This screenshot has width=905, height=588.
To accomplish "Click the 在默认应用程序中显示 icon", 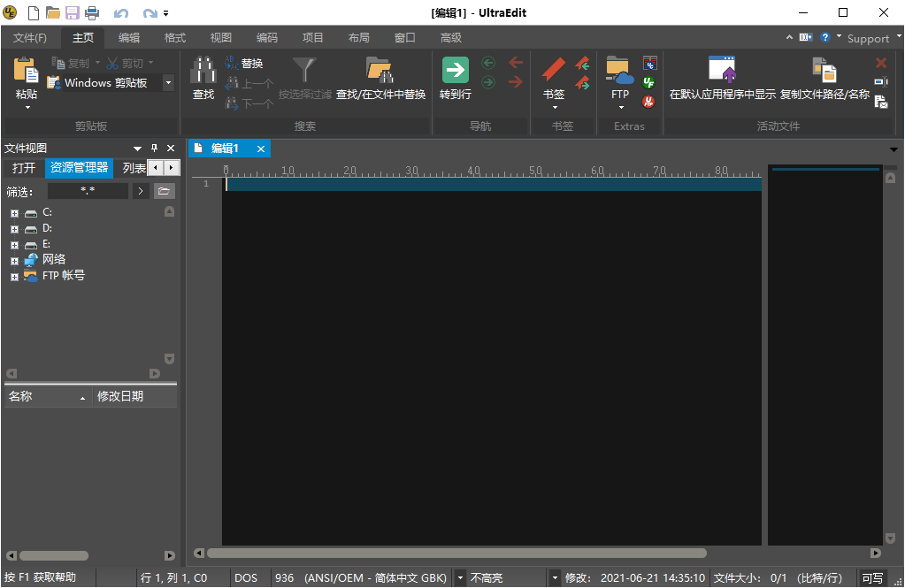I will 722,70.
